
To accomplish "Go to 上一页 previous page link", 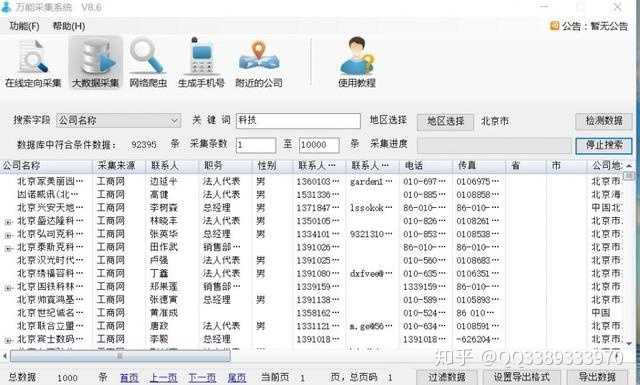I will tap(163, 378).
